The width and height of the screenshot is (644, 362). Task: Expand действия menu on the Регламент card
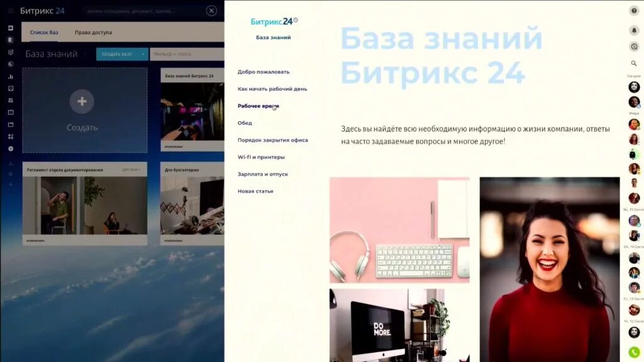(131, 169)
